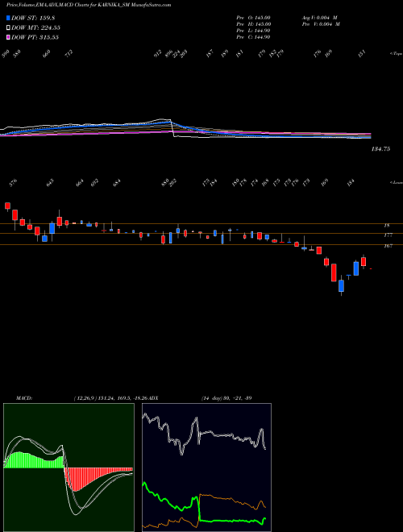The width and height of the screenshot is (403, 532).
Task: Click the '645' low price label
Action: 50,183
